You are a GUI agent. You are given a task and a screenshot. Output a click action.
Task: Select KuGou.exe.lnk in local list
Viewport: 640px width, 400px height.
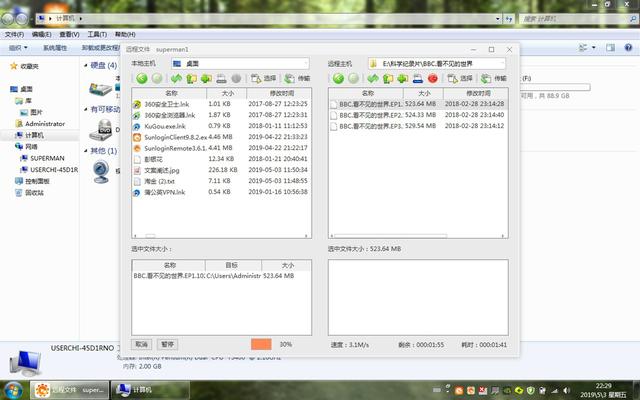point(221,126)
